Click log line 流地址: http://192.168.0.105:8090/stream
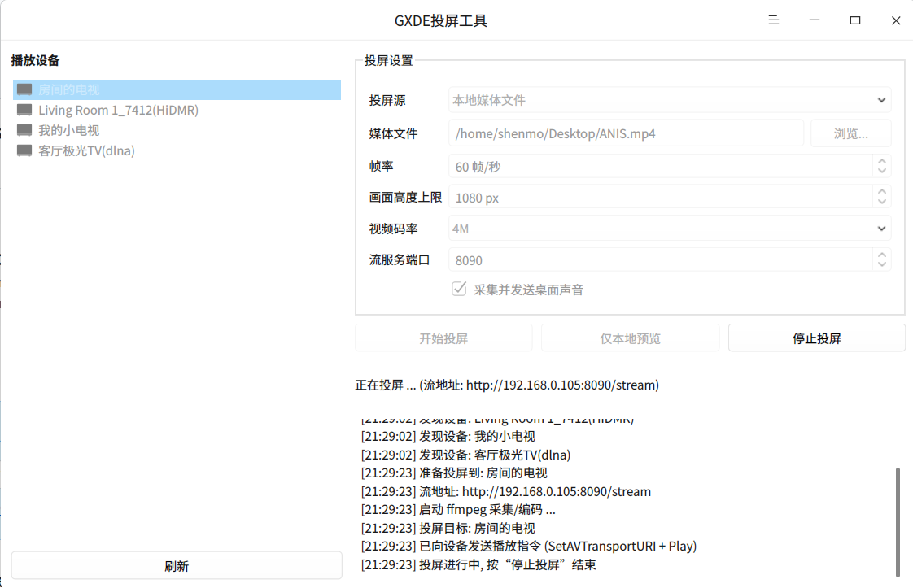Image resolution: width=913 pixels, height=588 pixels. point(506,491)
